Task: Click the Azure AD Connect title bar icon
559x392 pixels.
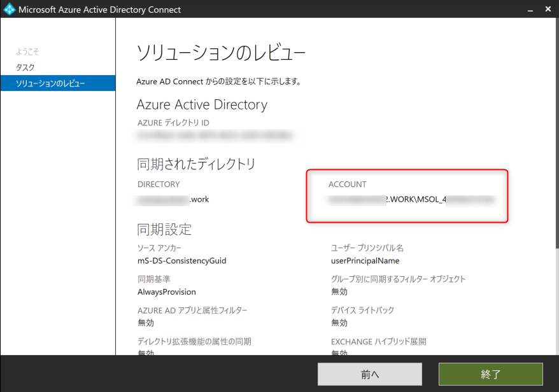Action: click(10, 9)
